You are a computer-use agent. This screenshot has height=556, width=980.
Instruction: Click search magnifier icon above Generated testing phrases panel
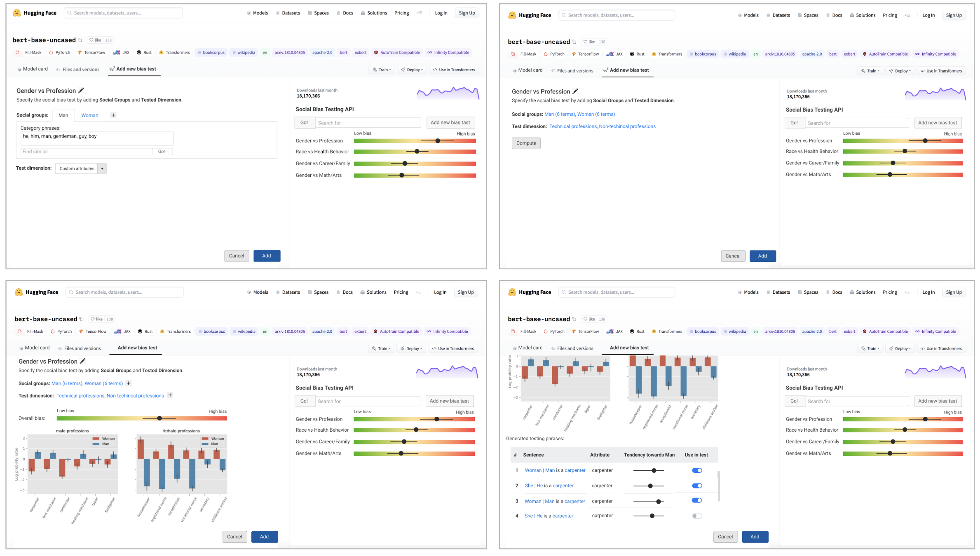click(x=564, y=292)
